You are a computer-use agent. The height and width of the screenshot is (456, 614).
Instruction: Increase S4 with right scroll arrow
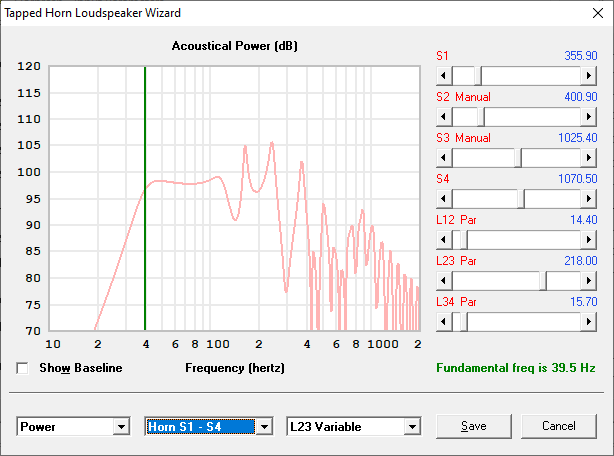click(x=588, y=199)
